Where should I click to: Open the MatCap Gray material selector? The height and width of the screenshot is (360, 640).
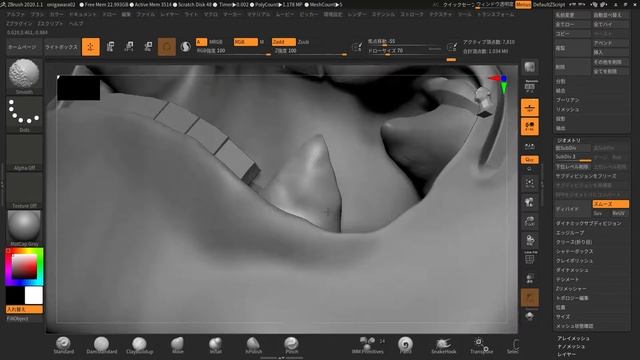coord(24,228)
